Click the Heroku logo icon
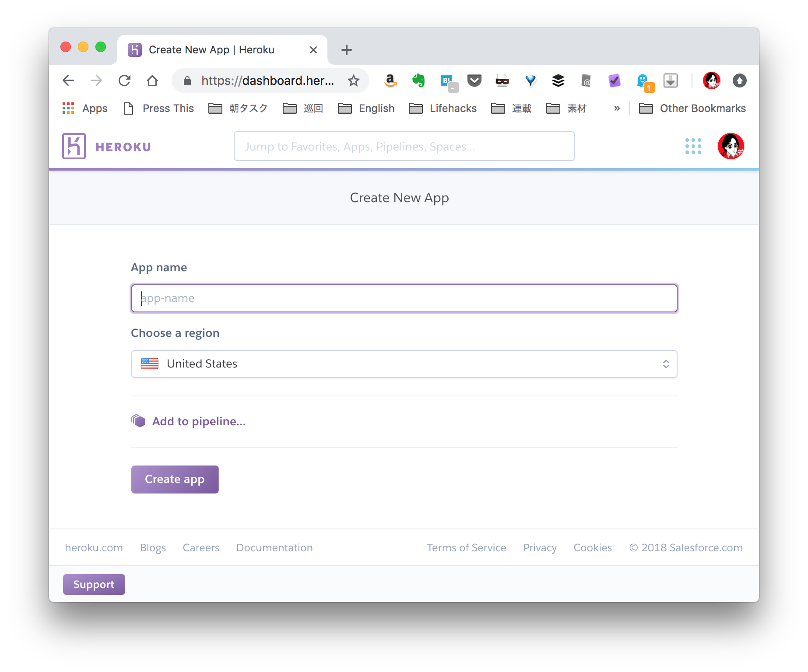Image resolution: width=808 pixels, height=672 pixels. pyautogui.click(x=74, y=146)
